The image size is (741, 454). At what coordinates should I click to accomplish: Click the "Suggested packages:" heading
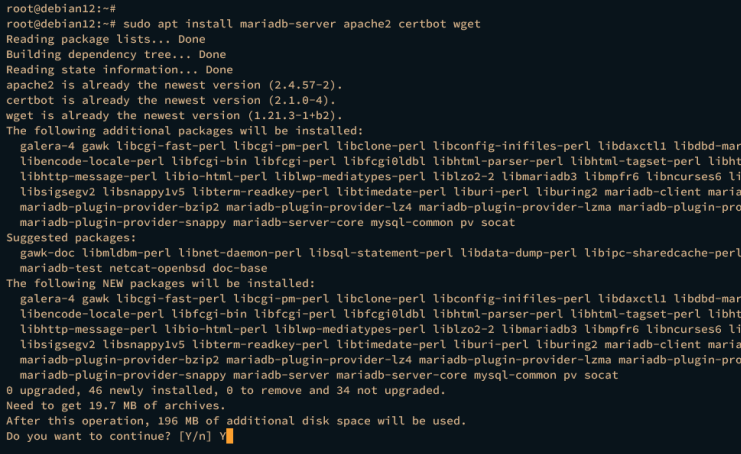click(68, 238)
